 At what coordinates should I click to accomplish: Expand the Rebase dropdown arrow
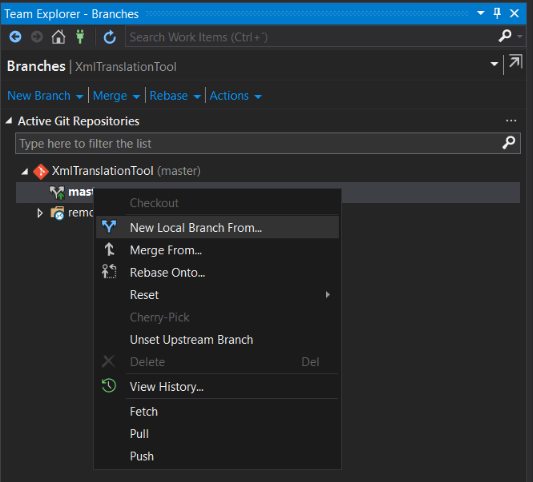197,97
